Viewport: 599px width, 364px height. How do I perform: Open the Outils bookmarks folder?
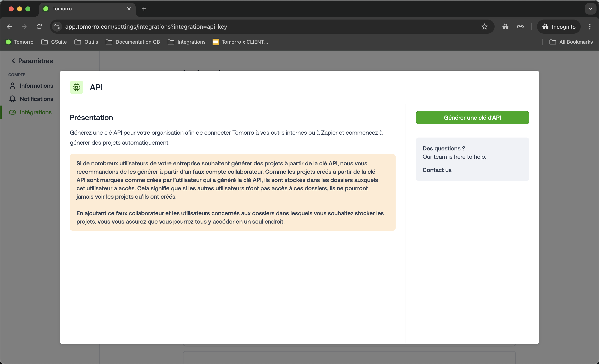86,42
